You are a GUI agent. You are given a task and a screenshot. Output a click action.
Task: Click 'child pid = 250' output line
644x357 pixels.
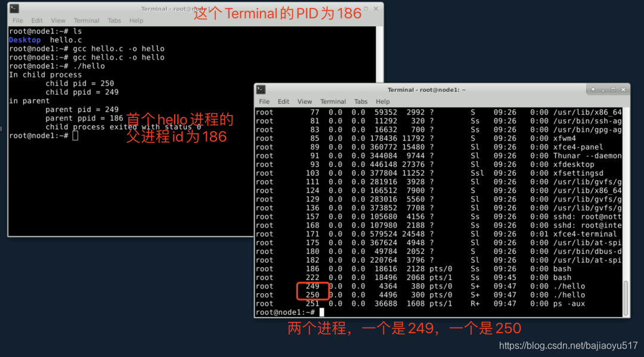pos(80,83)
